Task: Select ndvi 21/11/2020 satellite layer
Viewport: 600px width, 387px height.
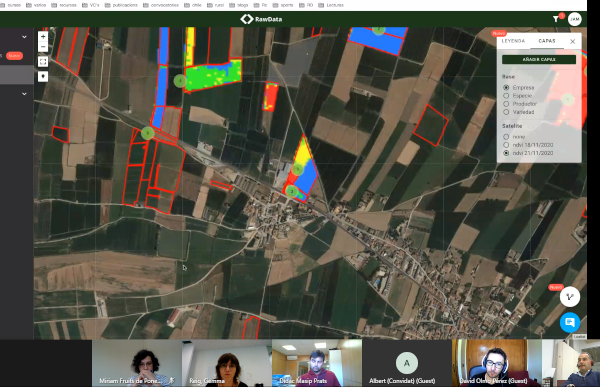Action: coord(506,153)
